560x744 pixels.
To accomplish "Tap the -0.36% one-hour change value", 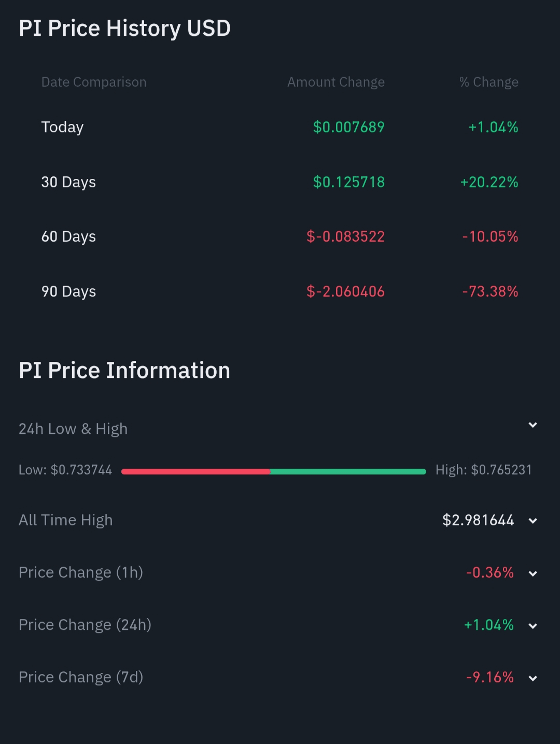I will [x=489, y=572].
